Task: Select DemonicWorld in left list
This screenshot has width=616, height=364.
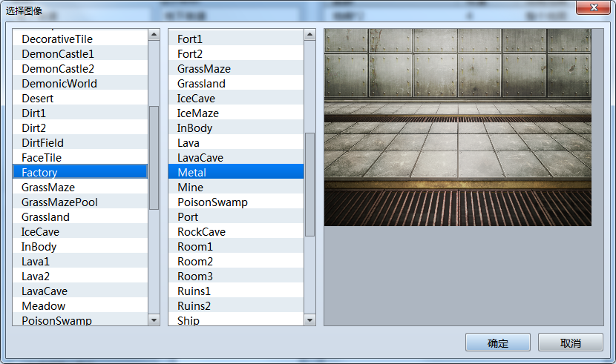Action: pos(80,84)
